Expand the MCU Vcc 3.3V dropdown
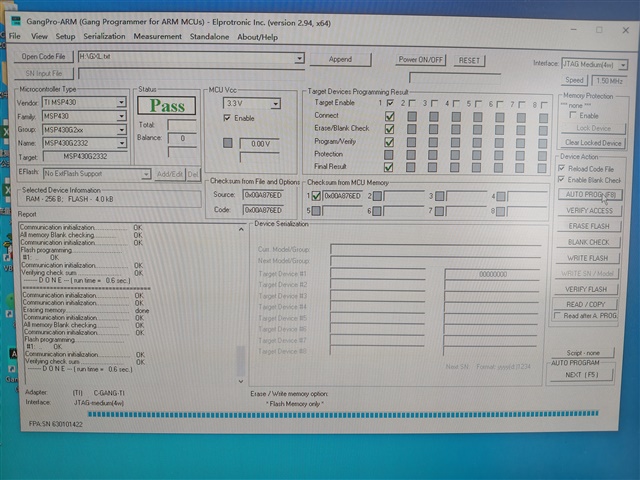 point(276,104)
